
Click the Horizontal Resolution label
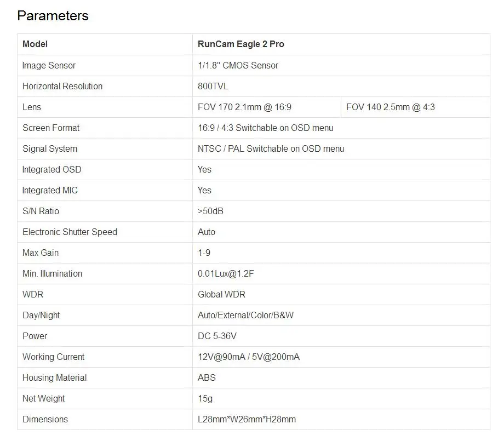pos(62,86)
